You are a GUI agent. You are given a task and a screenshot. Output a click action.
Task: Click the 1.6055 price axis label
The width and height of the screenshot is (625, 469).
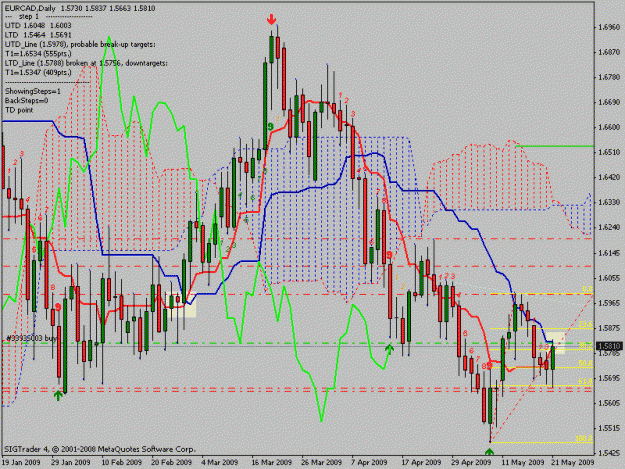tap(609, 278)
